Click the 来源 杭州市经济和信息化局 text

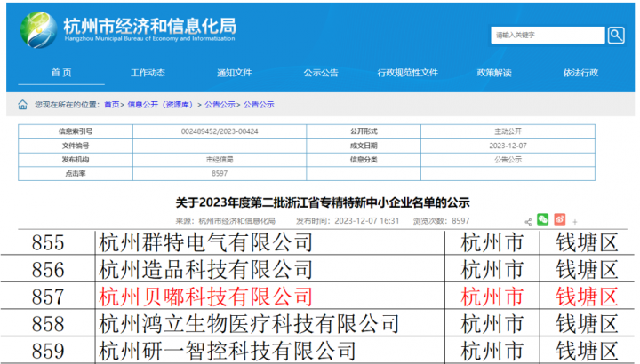click(x=225, y=221)
